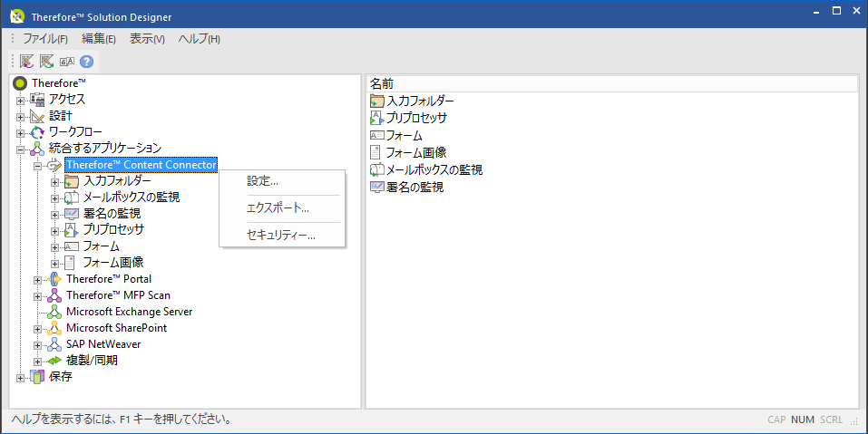
Task: Expand the Microsoft SharePoint node
Action: coord(38,329)
